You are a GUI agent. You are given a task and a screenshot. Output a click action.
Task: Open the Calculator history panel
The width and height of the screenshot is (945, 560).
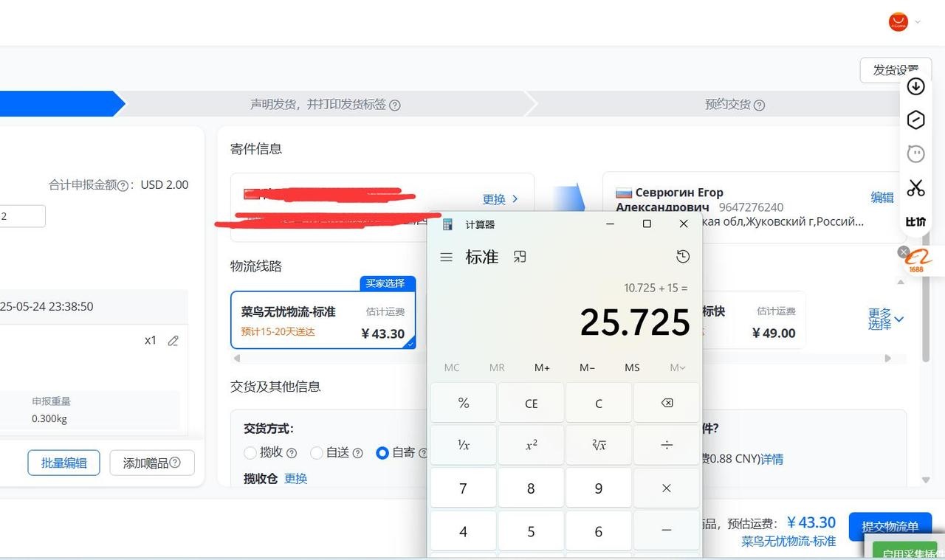[x=683, y=257]
